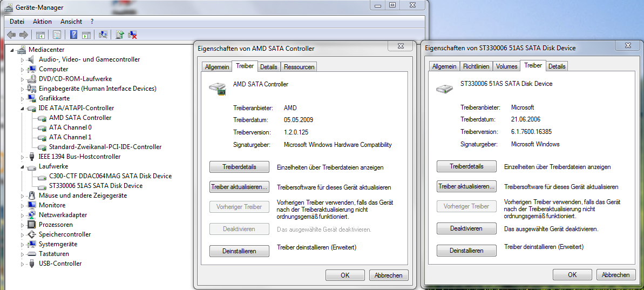Click the Computer category icon

(32, 69)
